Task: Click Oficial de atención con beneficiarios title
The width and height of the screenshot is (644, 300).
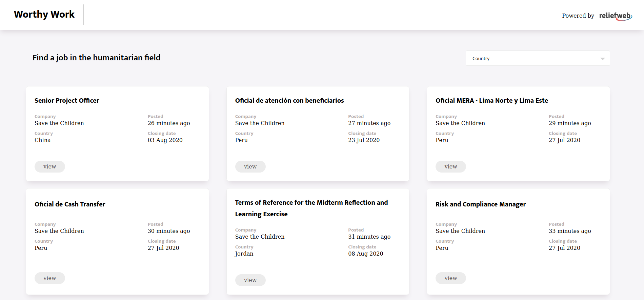Action: pos(289,101)
